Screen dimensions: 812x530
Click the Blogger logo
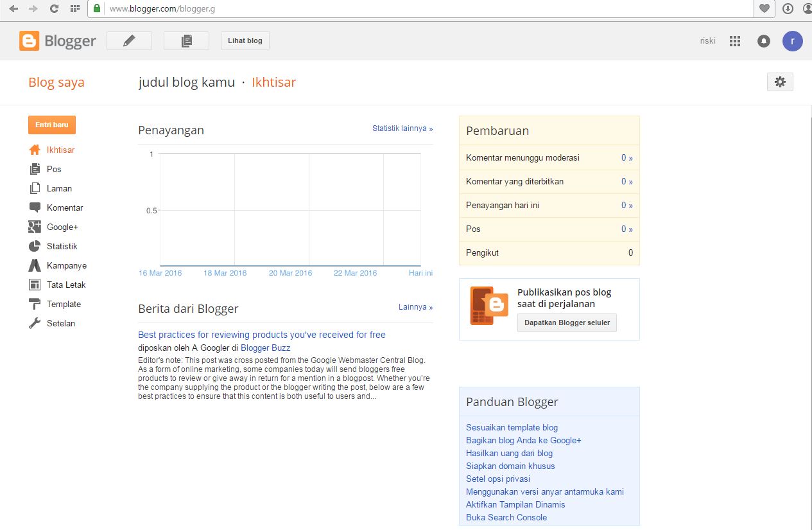click(58, 41)
